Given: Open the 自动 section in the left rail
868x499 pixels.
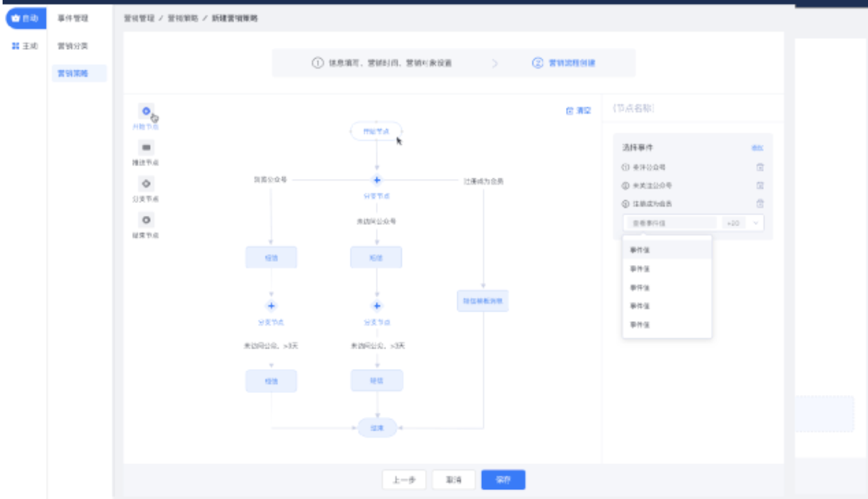Looking at the screenshot, I should pyautogui.click(x=26, y=19).
